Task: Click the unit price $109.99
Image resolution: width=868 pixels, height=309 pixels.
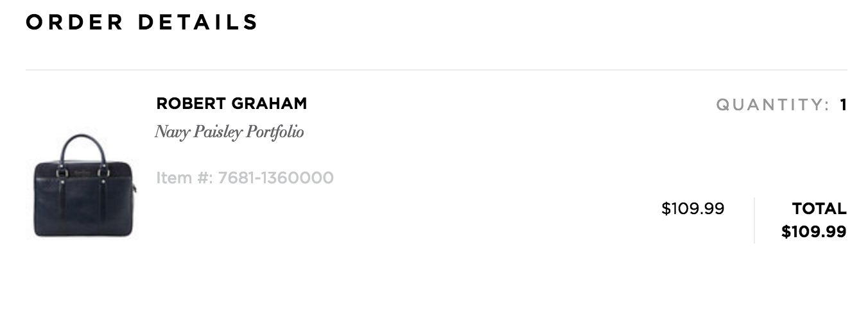Action: click(x=693, y=208)
